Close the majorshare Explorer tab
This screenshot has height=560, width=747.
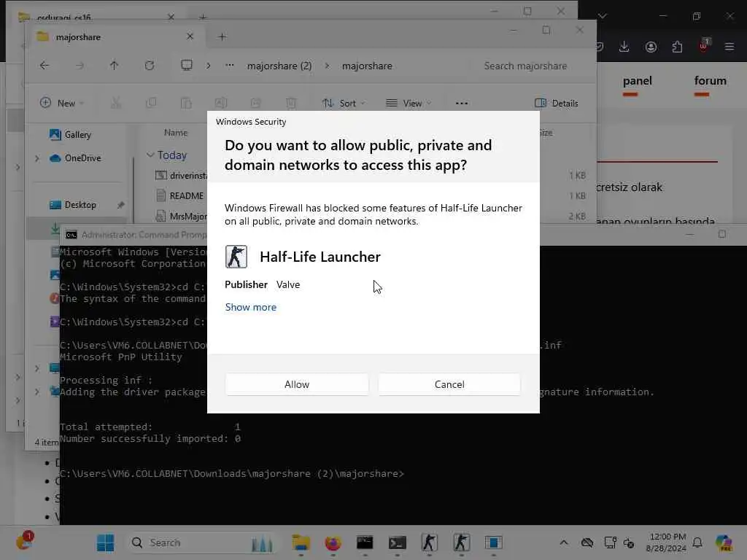pyautogui.click(x=190, y=36)
